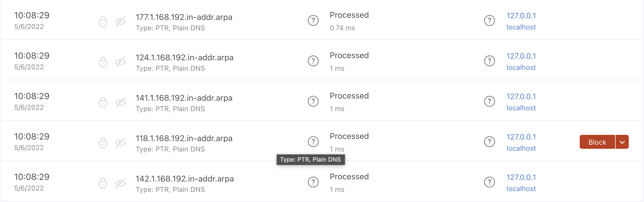Click the crossed-eye icon in the 124.1.168.192 row
The image size is (644, 202).
pos(120,62)
